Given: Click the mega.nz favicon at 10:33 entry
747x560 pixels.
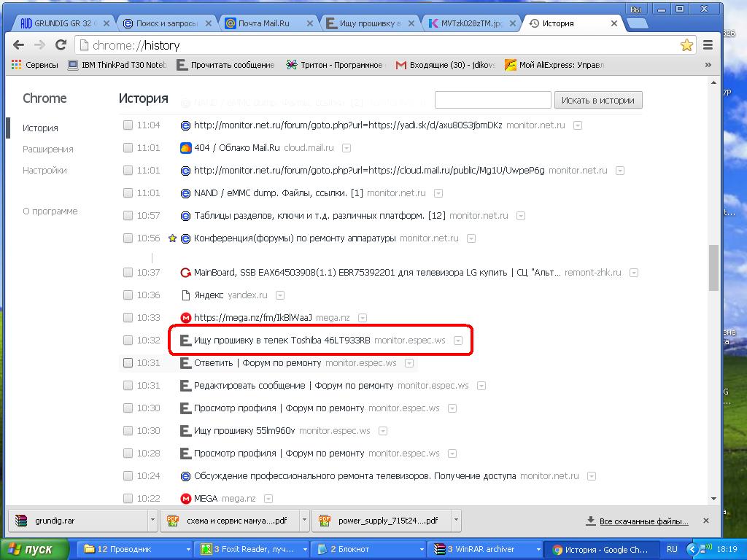Looking at the screenshot, I should 185,318.
